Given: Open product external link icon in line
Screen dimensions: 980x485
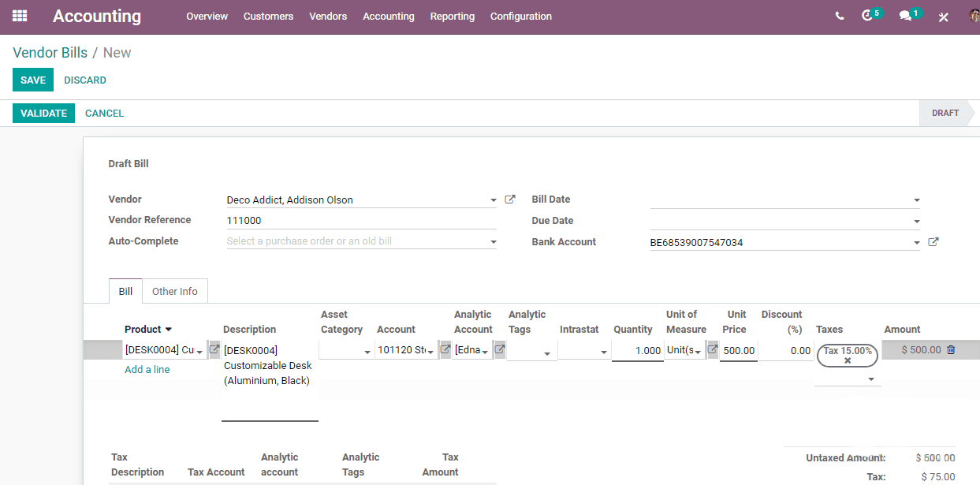Looking at the screenshot, I should pyautogui.click(x=214, y=350).
